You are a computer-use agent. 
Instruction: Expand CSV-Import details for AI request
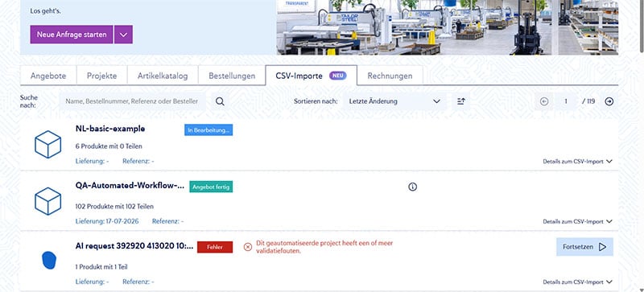pos(577,282)
